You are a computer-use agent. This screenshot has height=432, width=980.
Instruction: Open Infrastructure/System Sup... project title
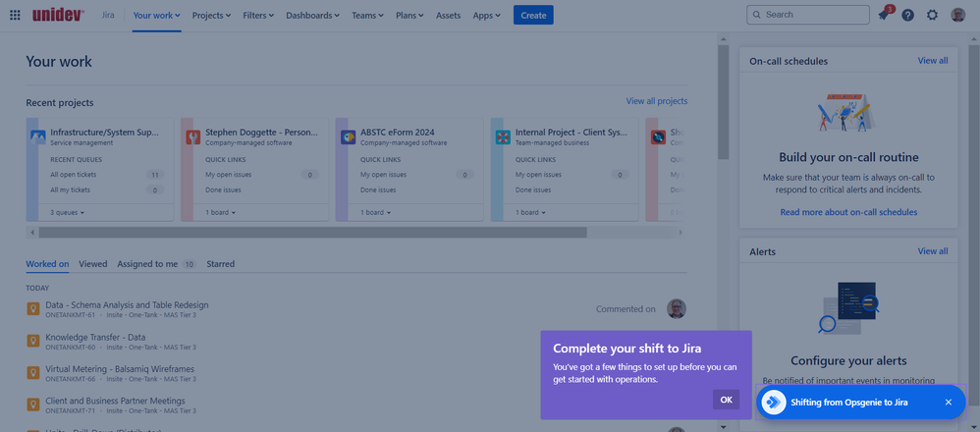[x=104, y=133]
